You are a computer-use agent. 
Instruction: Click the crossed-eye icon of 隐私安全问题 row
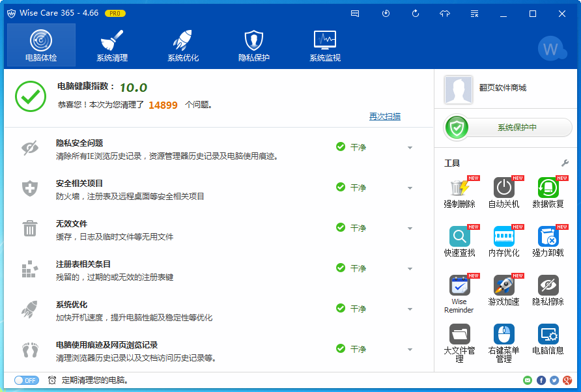(30, 148)
